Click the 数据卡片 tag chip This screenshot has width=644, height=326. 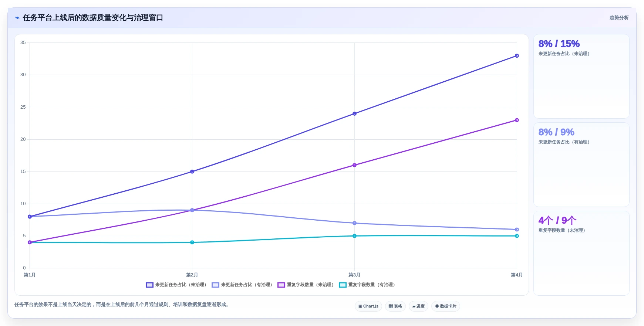pyautogui.click(x=446, y=306)
